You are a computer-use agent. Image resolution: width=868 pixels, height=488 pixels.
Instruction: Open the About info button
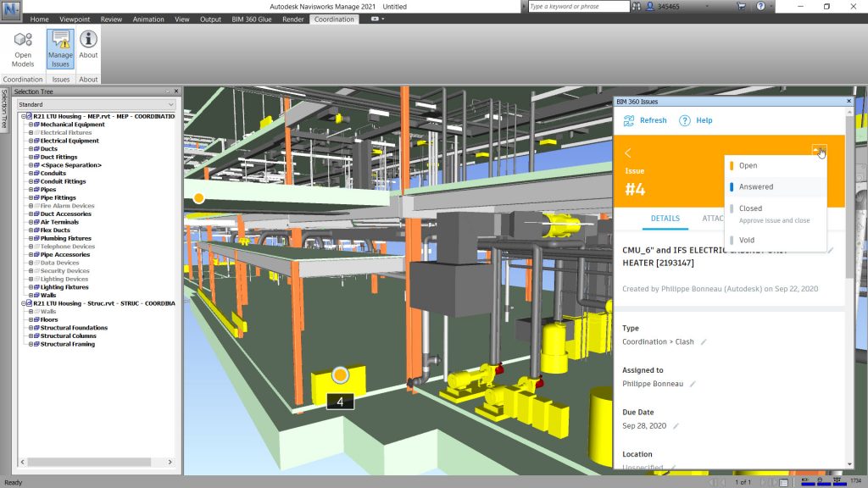click(88, 45)
